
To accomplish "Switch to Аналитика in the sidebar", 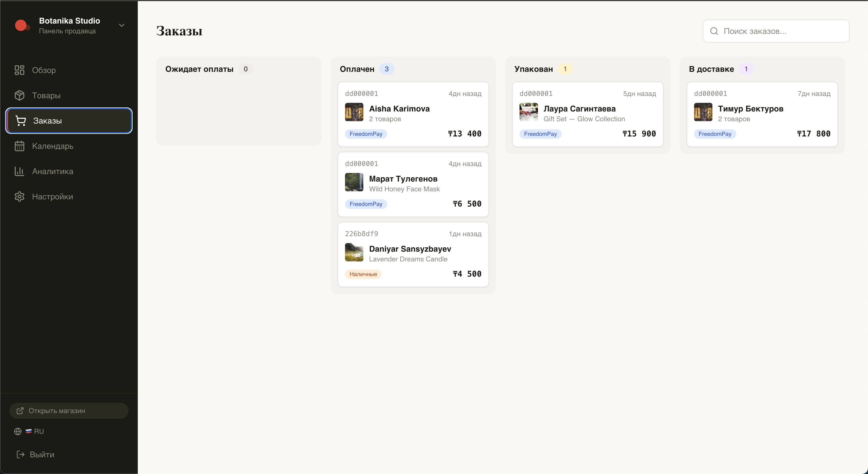I will (69, 171).
